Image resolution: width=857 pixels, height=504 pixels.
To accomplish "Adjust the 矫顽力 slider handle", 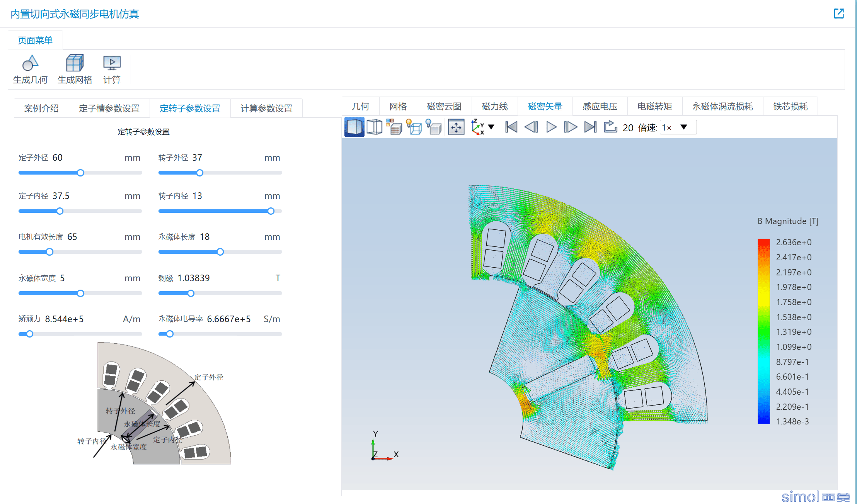I will (x=29, y=334).
